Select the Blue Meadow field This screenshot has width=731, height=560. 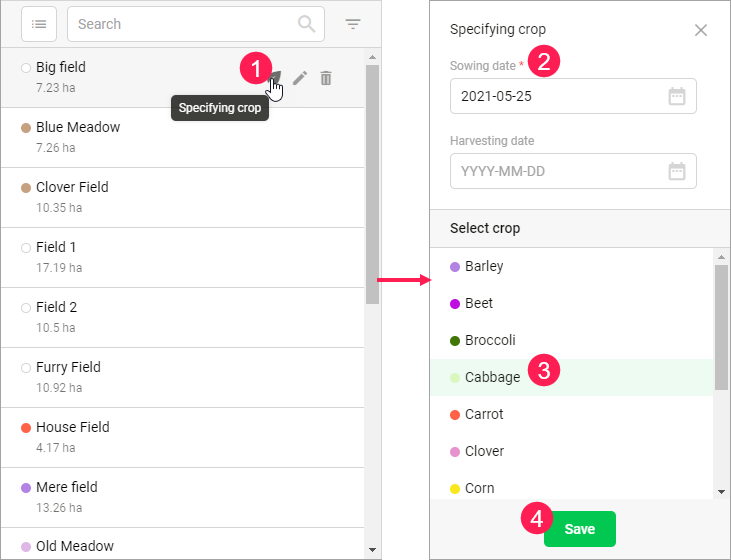tap(78, 127)
